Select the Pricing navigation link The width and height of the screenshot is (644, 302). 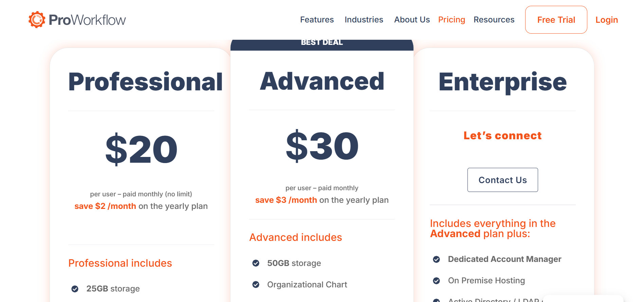452,20
